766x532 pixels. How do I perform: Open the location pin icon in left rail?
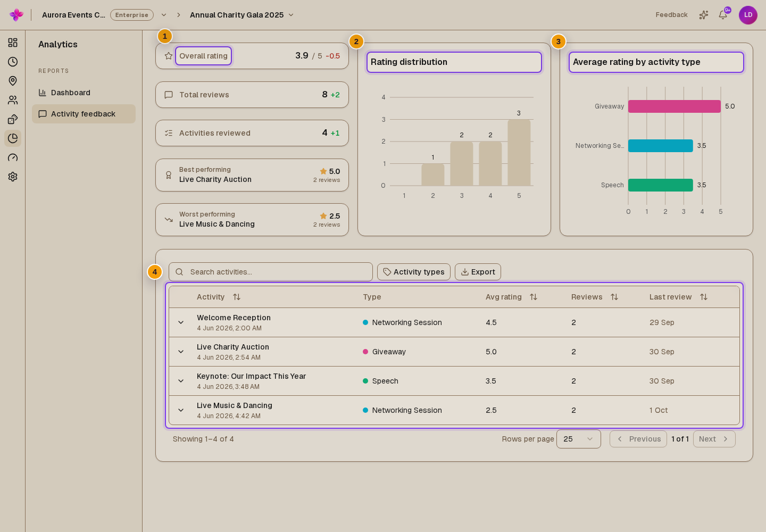(x=13, y=81)
